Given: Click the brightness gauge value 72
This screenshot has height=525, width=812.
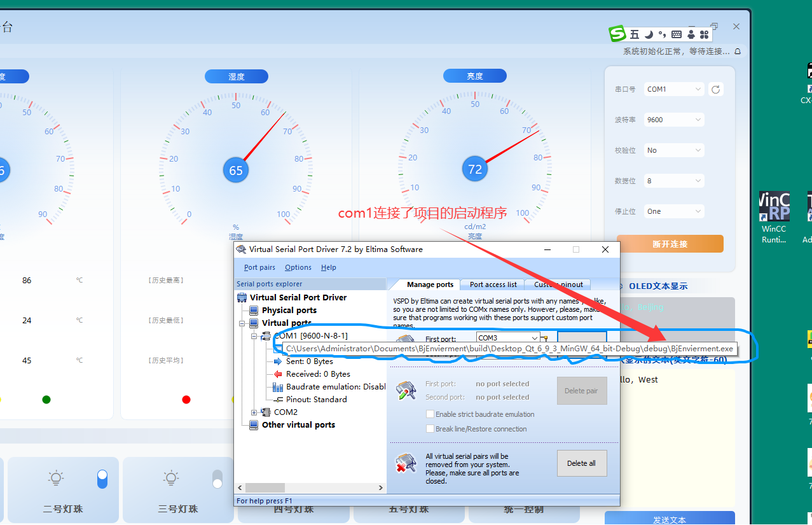Looking at the screenshot, I should (475, 169).
